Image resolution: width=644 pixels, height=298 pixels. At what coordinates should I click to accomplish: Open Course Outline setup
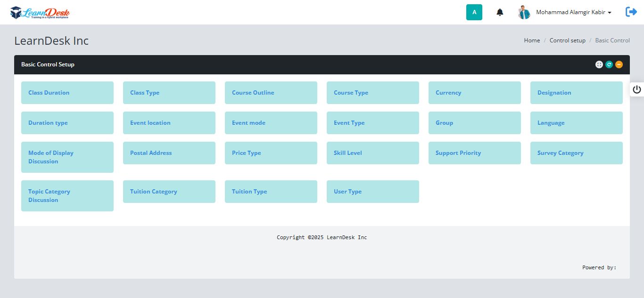click(271, 93)
